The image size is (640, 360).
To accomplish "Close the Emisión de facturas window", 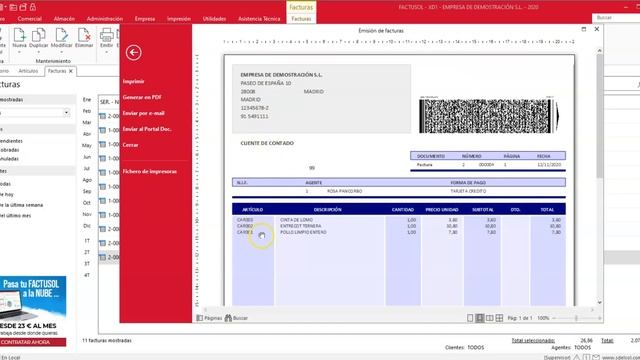I will coord(597,29).
